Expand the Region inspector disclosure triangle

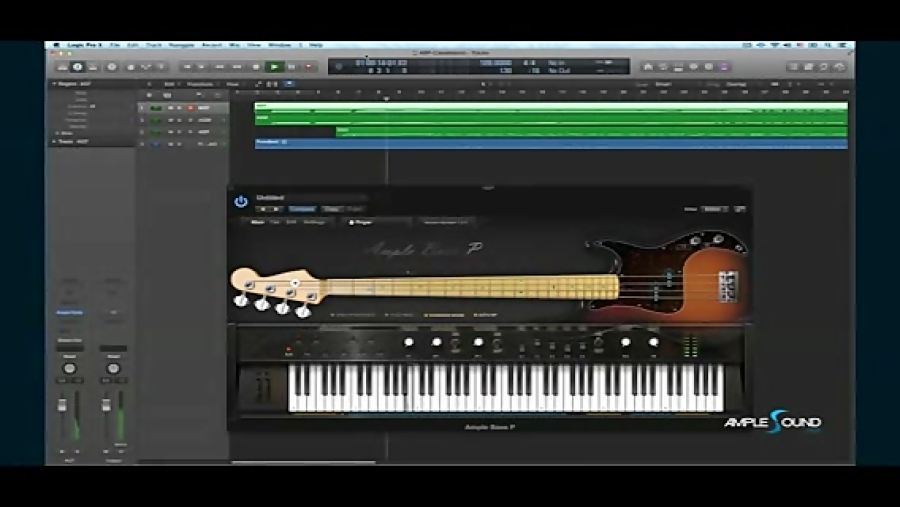pyautogui.click(x=55, y=84)
